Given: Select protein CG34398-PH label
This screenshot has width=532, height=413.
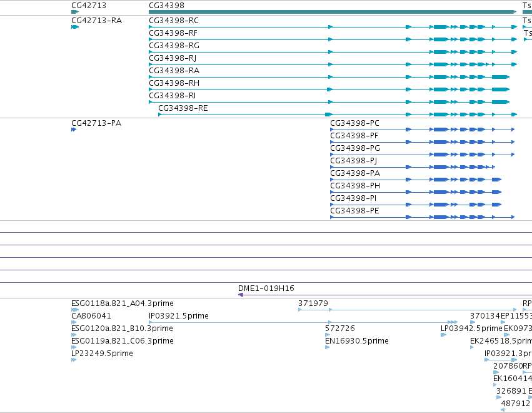Looking at the screenshot, I should click(355, 186).
